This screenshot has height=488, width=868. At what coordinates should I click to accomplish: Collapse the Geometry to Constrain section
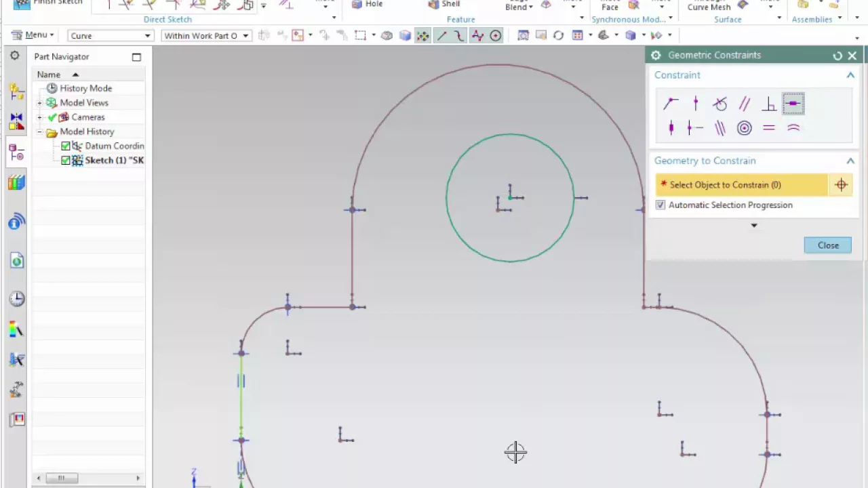click(850, 161)
